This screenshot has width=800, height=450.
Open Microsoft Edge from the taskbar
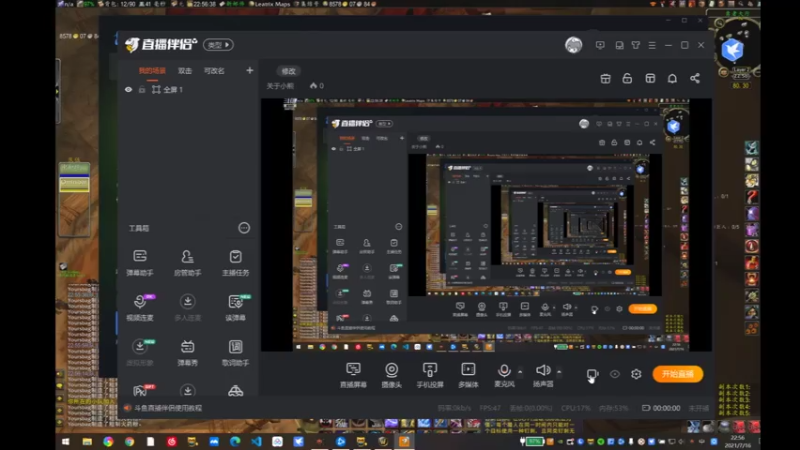pyautogui.click(x=235, y=441)
